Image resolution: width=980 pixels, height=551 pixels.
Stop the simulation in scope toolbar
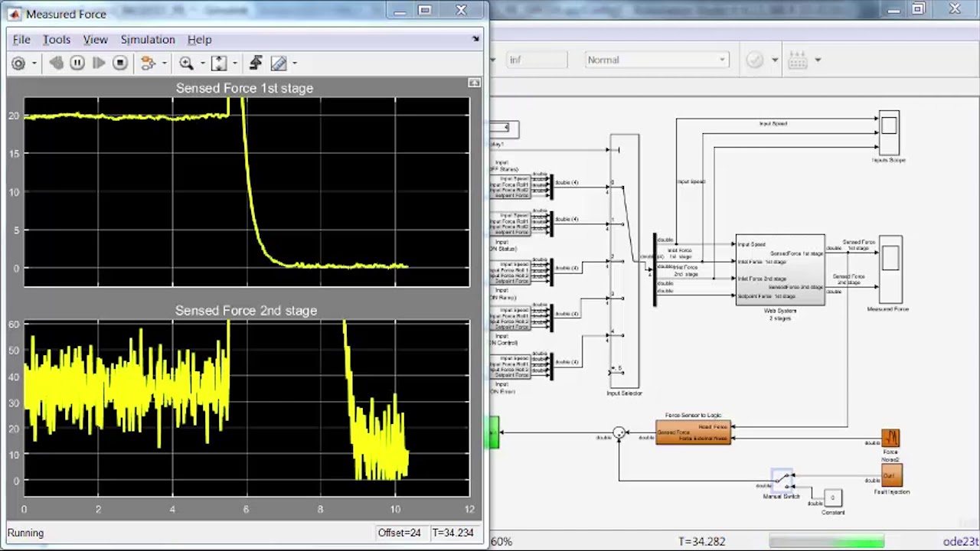(x=120, y=64)
